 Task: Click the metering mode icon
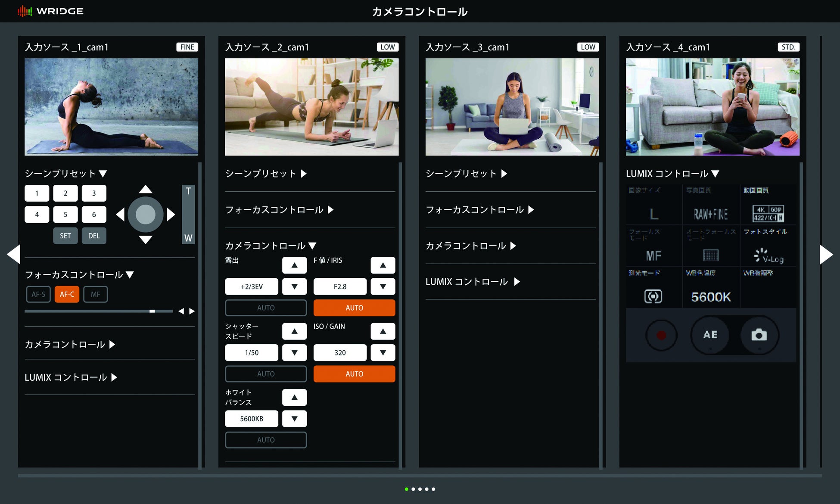tap(653, 296)
